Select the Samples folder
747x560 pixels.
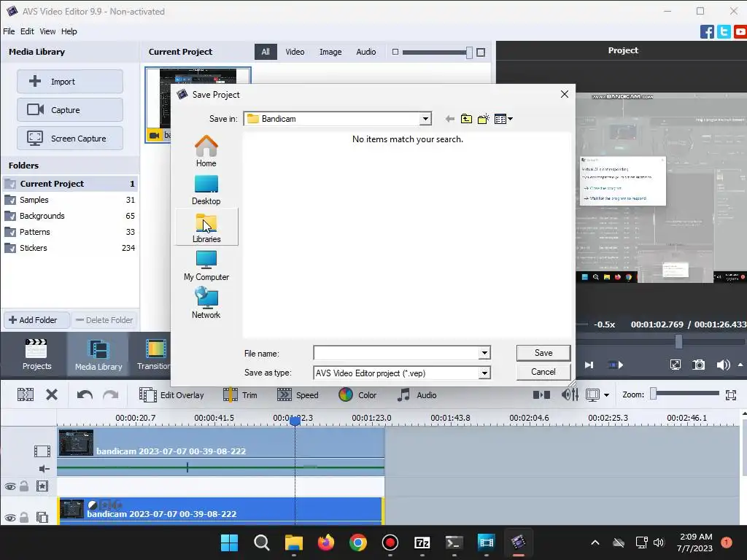click(70, 200)
